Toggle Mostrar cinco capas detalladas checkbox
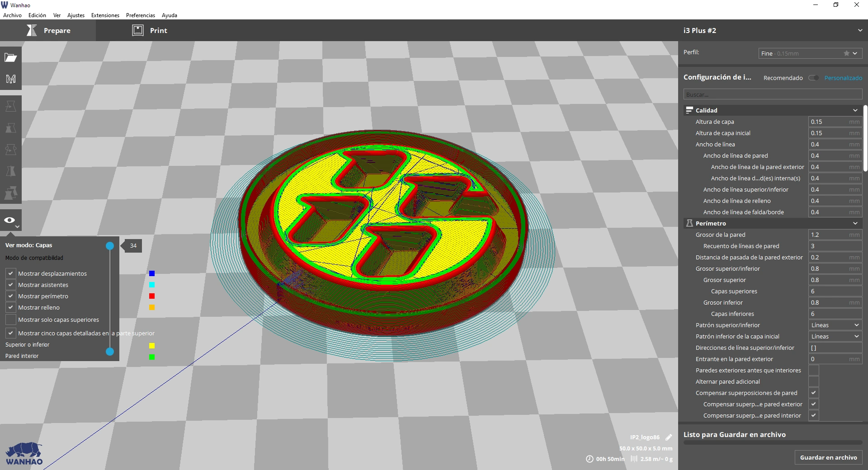 click(10, 333)
